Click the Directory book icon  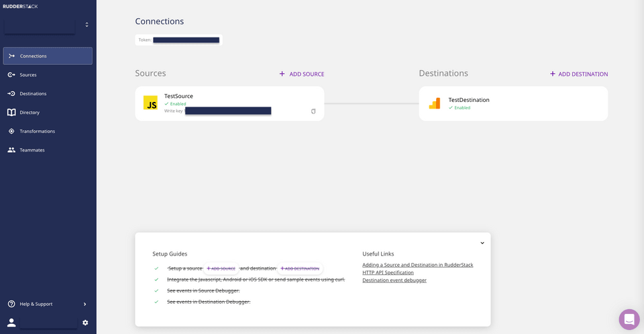pyautogui.click(x=11, y=112)
